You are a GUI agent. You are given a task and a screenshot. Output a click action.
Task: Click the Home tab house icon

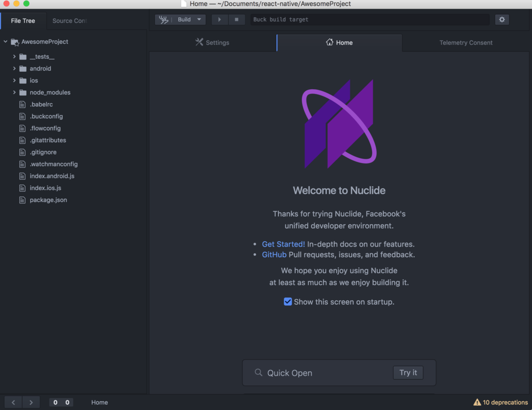[x=329, y=42]
